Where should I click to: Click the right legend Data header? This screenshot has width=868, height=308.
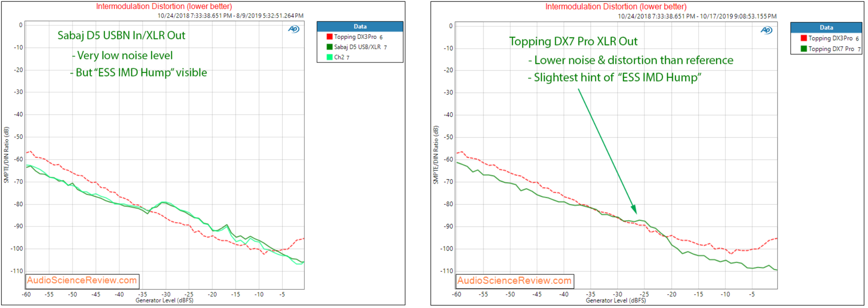(x=826, y=27)
